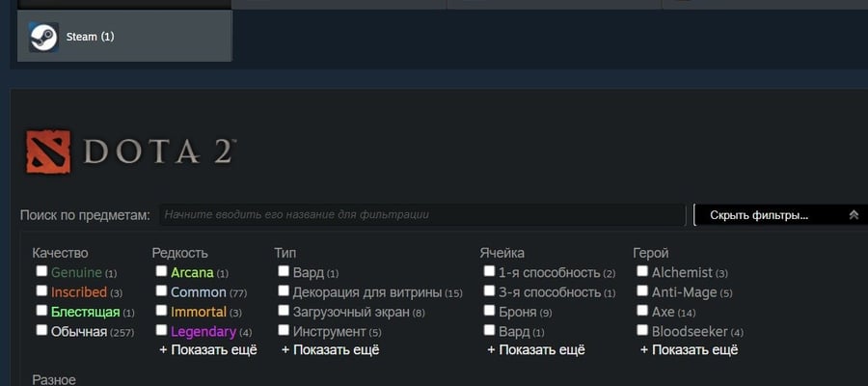The image size is (868, 386).
Task: Expand more options under Редкость
Action: pos(208,350)
